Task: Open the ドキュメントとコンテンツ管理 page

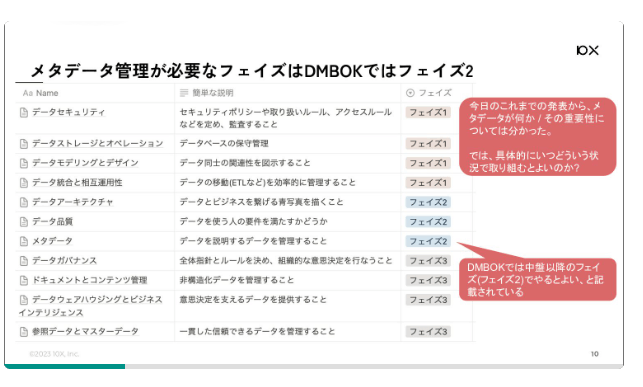Action: pyautogui.click(x=89, y=280)
